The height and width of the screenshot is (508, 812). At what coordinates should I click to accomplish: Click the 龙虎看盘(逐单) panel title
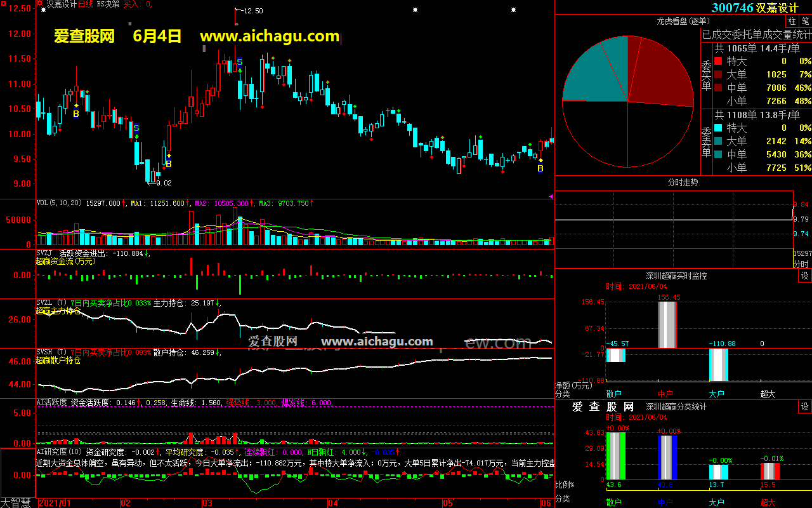tap(684, 21)
